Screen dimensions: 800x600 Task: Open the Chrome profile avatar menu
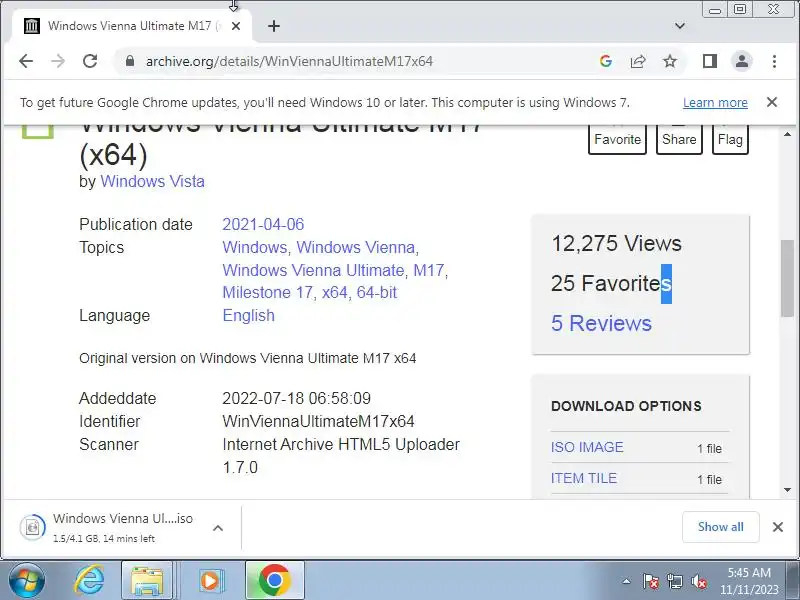742,61
